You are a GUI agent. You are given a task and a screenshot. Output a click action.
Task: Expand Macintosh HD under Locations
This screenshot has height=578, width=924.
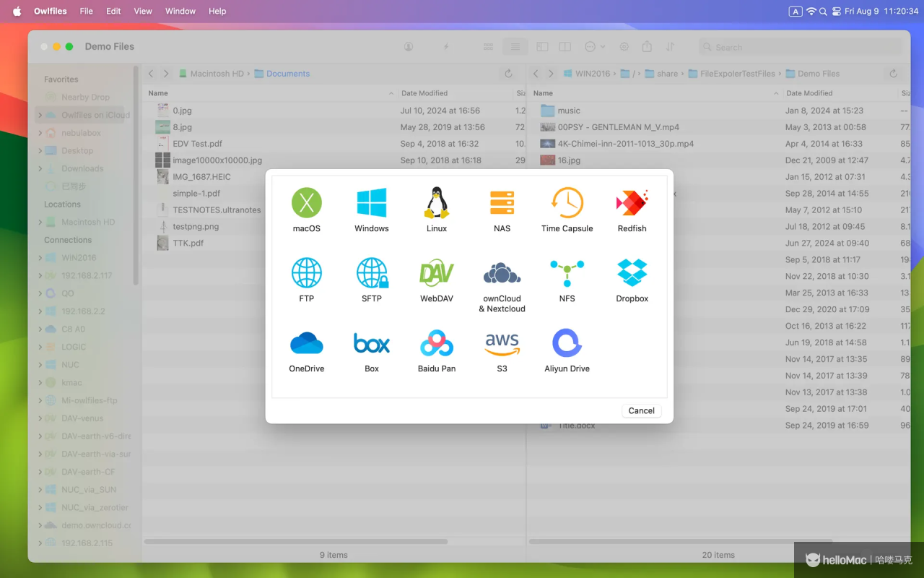pos(40,223)
